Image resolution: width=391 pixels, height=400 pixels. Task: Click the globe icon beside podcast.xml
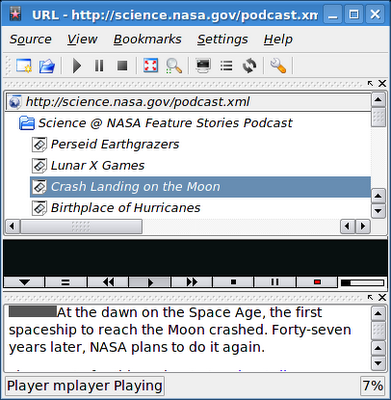click(x=15, y=102)
